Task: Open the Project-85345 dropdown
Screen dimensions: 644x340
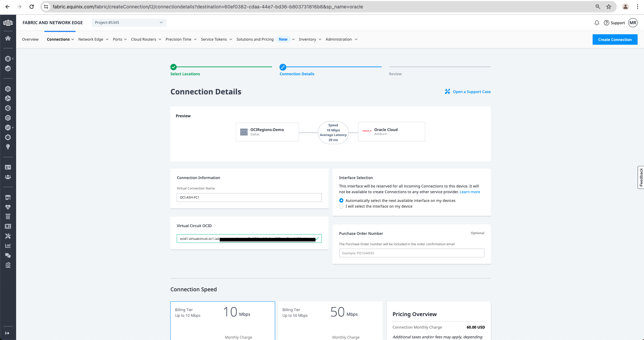Action: click(129, 23)
